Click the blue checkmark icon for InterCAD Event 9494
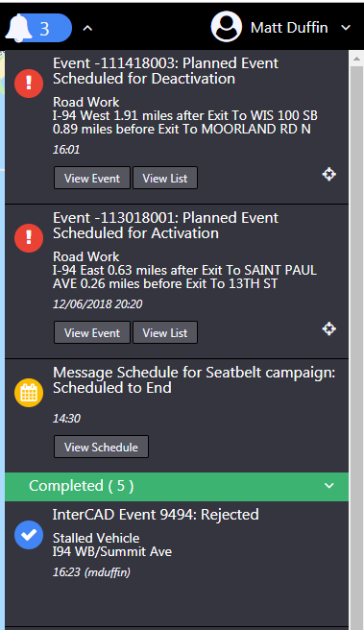The width and height of the screenshot is (364, 630). 29,535
